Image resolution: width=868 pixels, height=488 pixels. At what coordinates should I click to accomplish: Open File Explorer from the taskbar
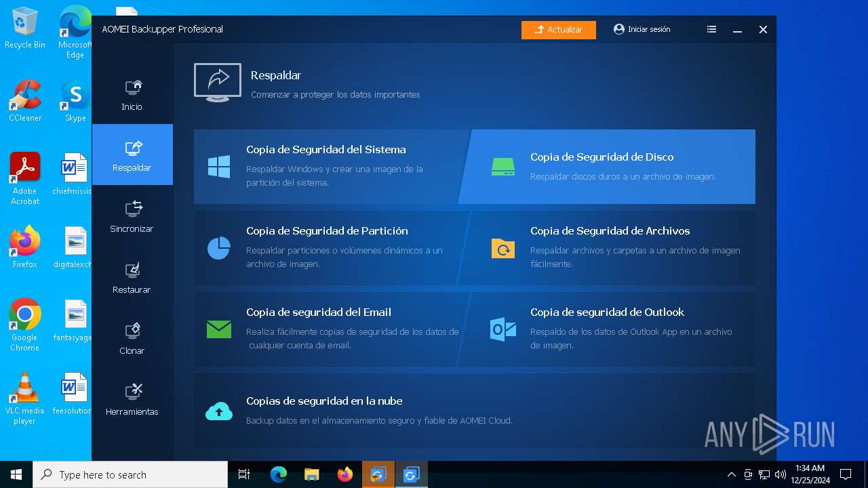coord(312,474)
